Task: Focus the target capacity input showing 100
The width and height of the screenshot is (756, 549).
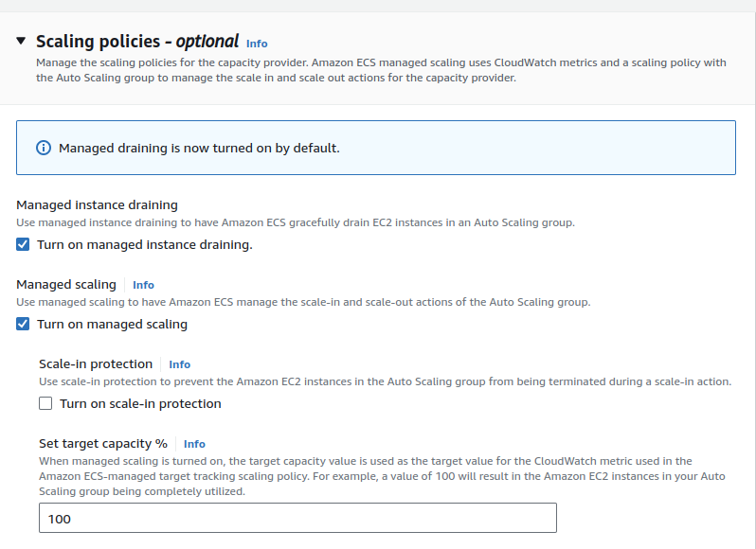Action: pos(297,519)
